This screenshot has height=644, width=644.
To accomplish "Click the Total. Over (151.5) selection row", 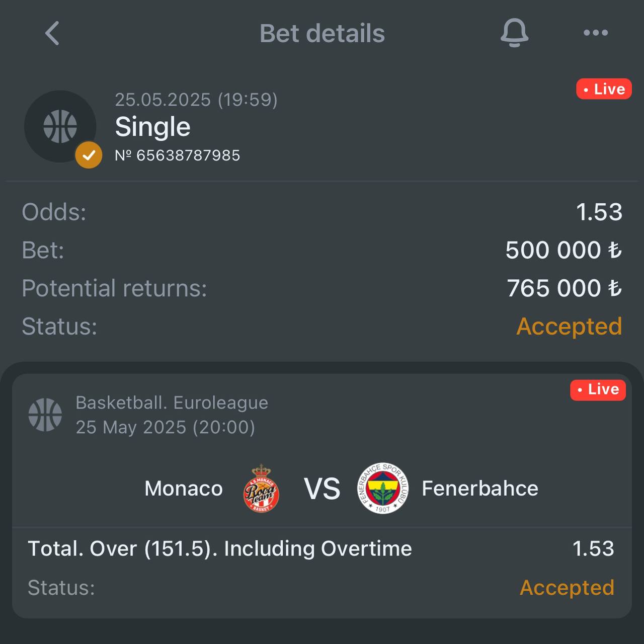I will pyautogui.click(x=321, y=548).
